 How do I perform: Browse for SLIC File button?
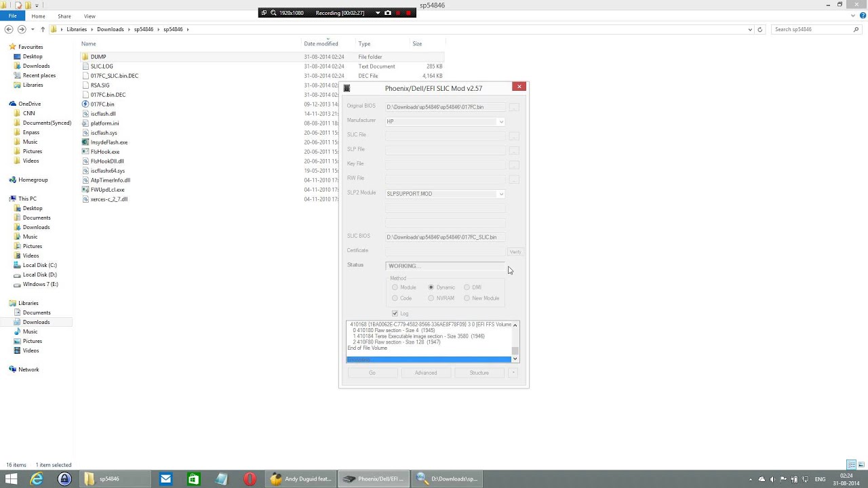pyautogui.click(x=514, y=136)
